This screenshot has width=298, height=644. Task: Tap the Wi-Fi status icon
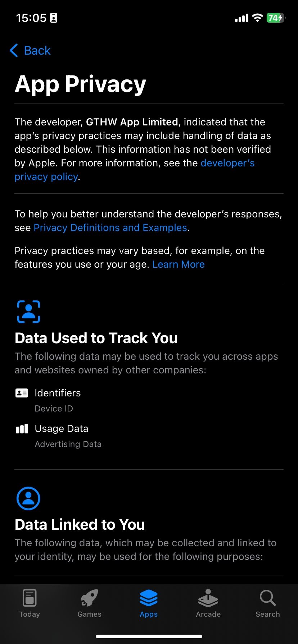click(257, 18)
